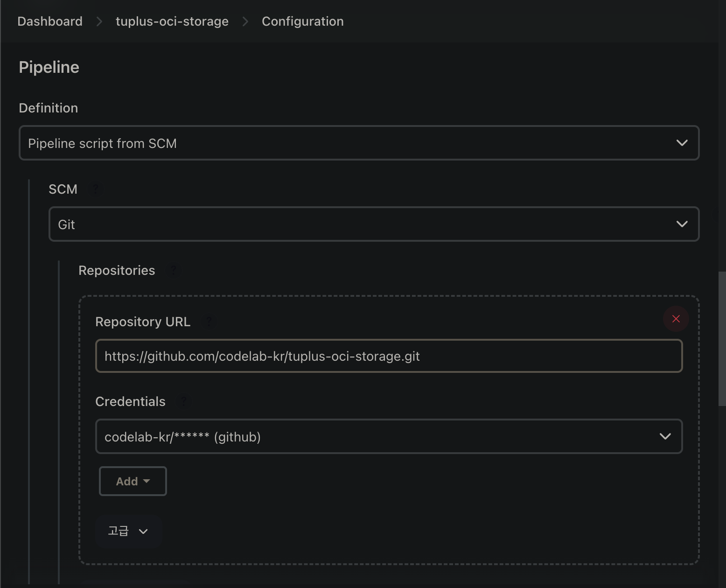This screenshot has width=726, height=588.
Task: Delete the repository with the red X
Action: [x=676, y=319]
